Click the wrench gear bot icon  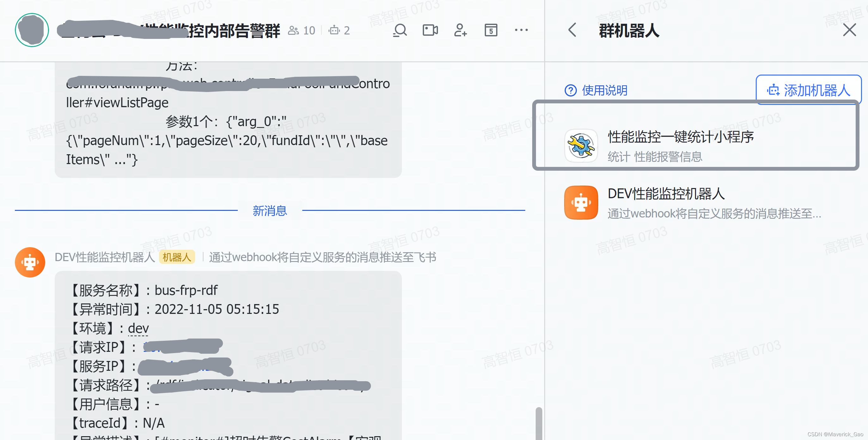[581, 146]
